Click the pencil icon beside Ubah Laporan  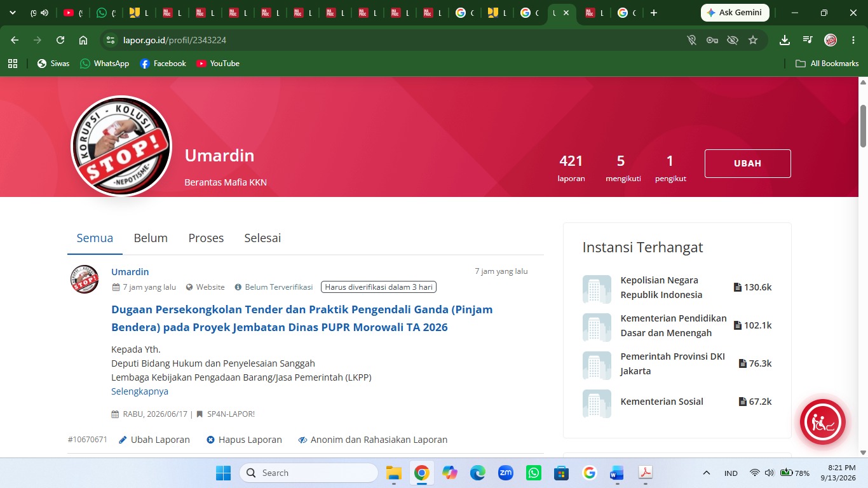click(x=123, y=440)
